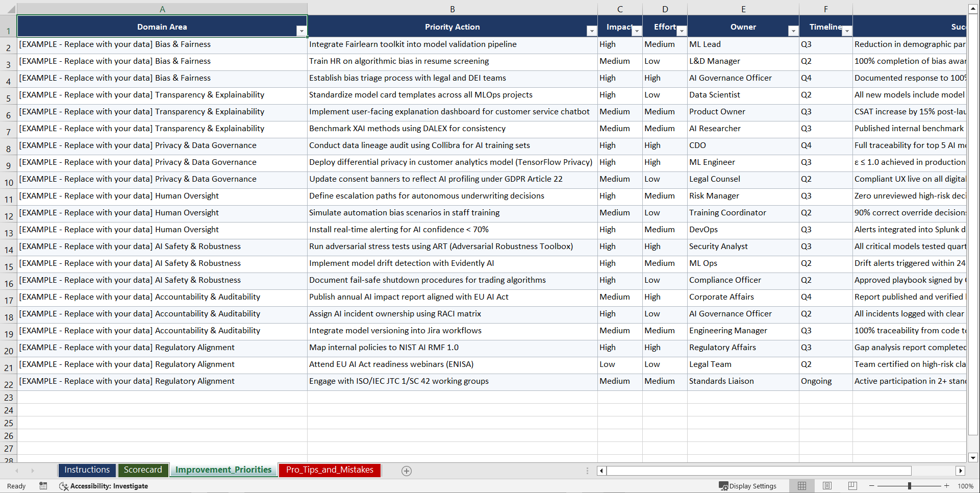Click the Zoom Out minus icon
This screenshot has height=493, width=980.
(x=871, y=486)
